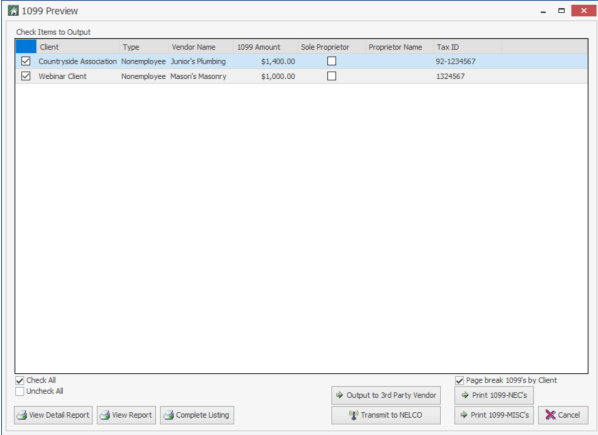Click empty Proprietor Name cell for Junior's Plumbing
This screenshot has width=598, height=435.
coord(399,61)
